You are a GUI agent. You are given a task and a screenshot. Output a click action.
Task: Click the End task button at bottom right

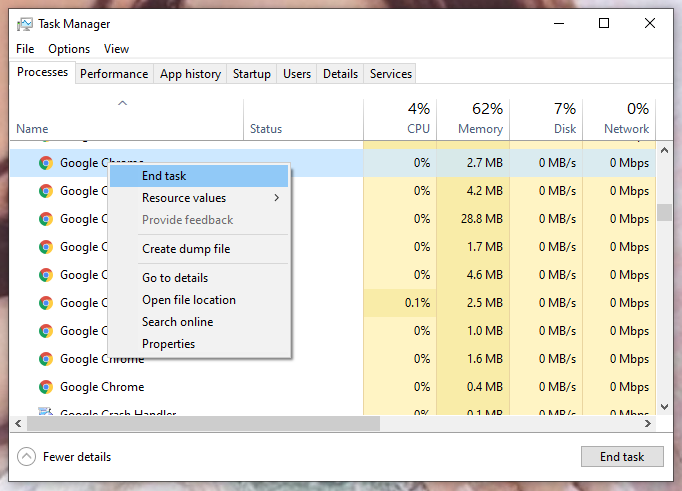(622, 457)
